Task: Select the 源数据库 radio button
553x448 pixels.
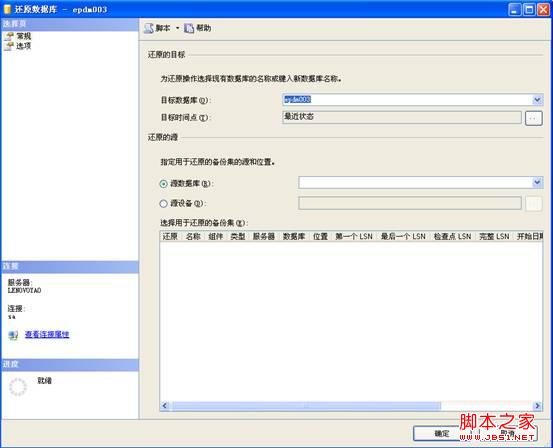Action: [163, 184]
